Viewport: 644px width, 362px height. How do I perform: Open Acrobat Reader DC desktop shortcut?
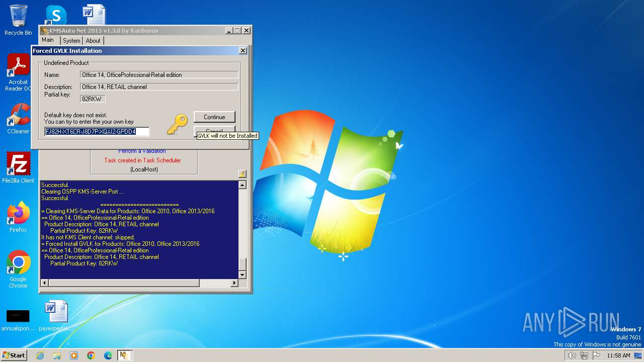(18, 73)
